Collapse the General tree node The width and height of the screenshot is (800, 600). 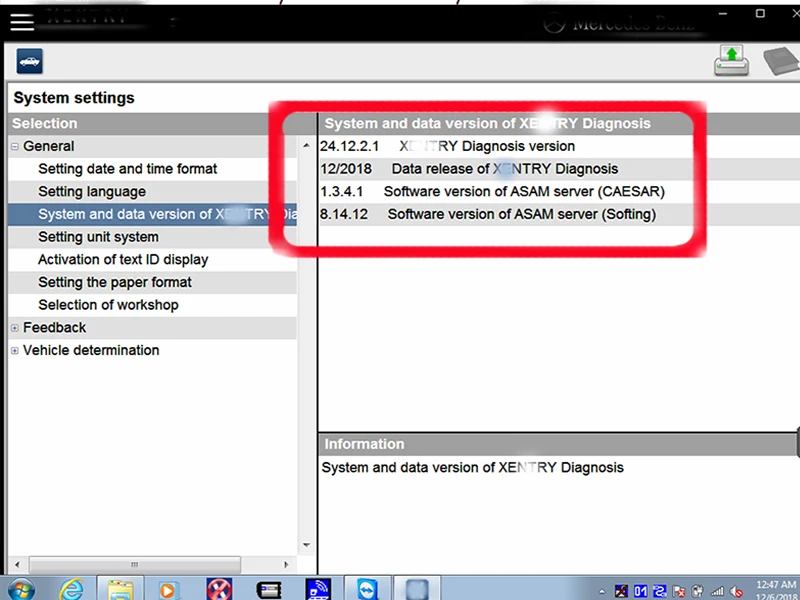click(15, 146)
